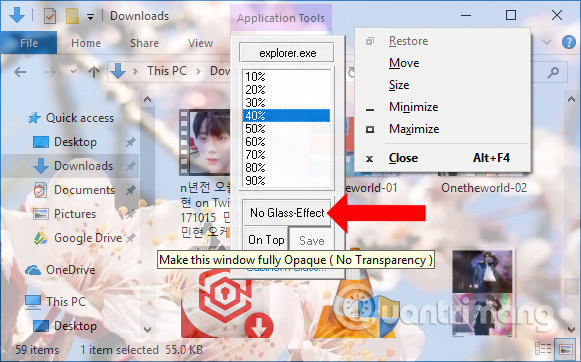Viewport: 581px width, 362px height.
Task: Click This PC in the address bar
Action: tap(167, 71)
